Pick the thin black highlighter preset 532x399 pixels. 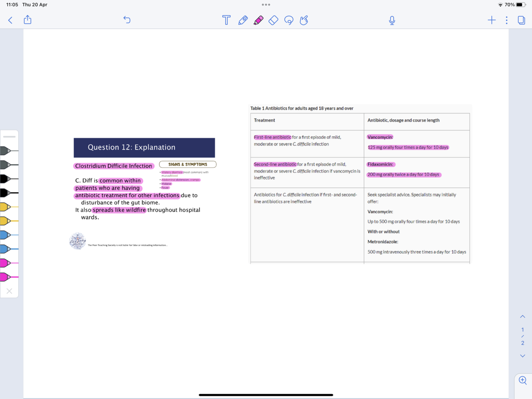click(9, 179)
